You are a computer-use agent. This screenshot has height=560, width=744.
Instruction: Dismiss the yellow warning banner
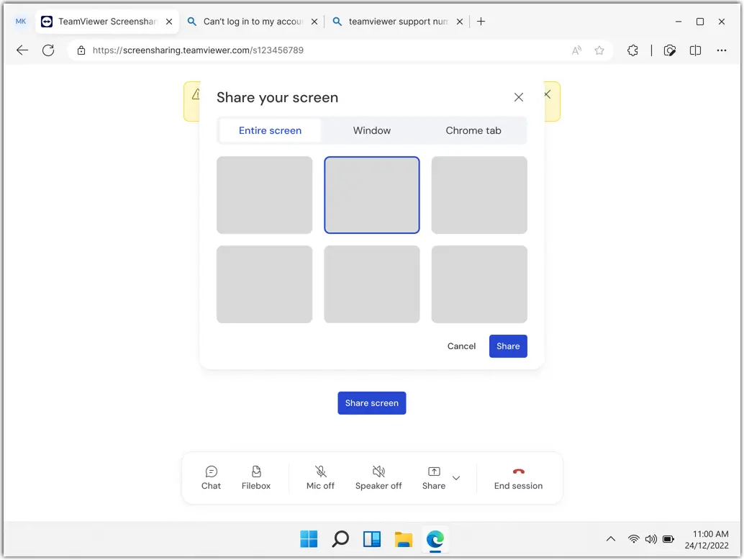[x=548, y=94]
